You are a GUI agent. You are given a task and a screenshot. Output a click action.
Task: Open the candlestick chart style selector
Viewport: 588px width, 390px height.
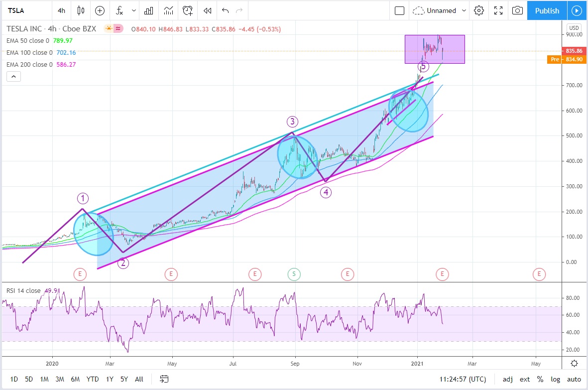click(x=81, y=10)
